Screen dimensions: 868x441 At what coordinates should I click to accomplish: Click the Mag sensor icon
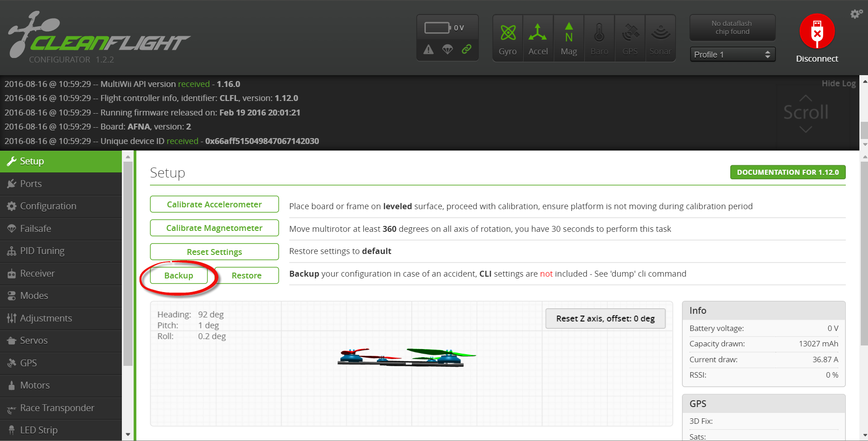(x=569, y=38)
